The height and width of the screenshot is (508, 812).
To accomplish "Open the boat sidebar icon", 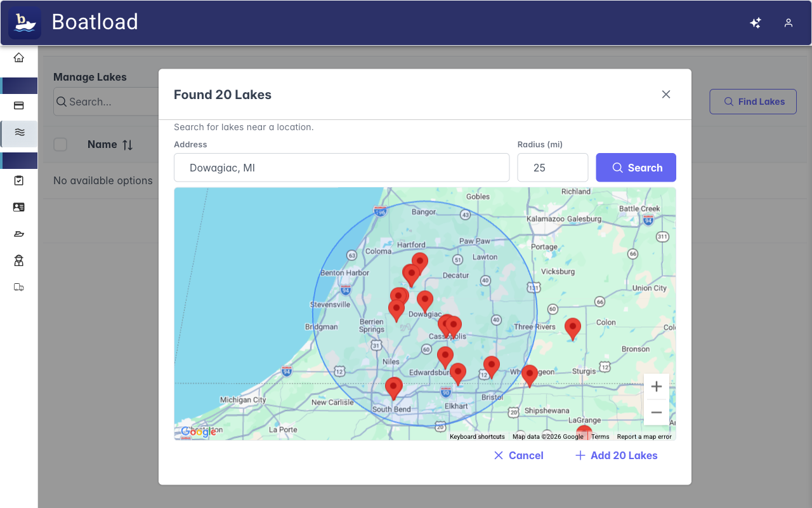I will [x=19, y=234].
